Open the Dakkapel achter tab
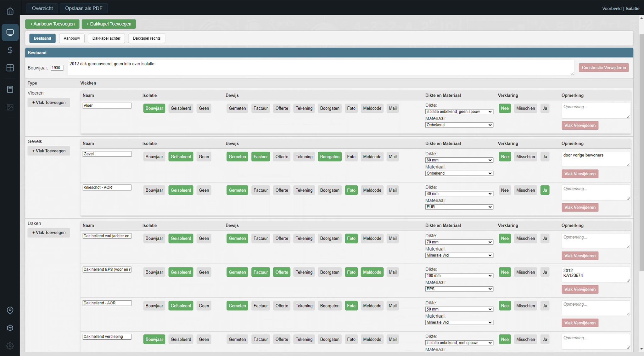Image resolution: width=644 pixels, height=356 pixels. 106,38
